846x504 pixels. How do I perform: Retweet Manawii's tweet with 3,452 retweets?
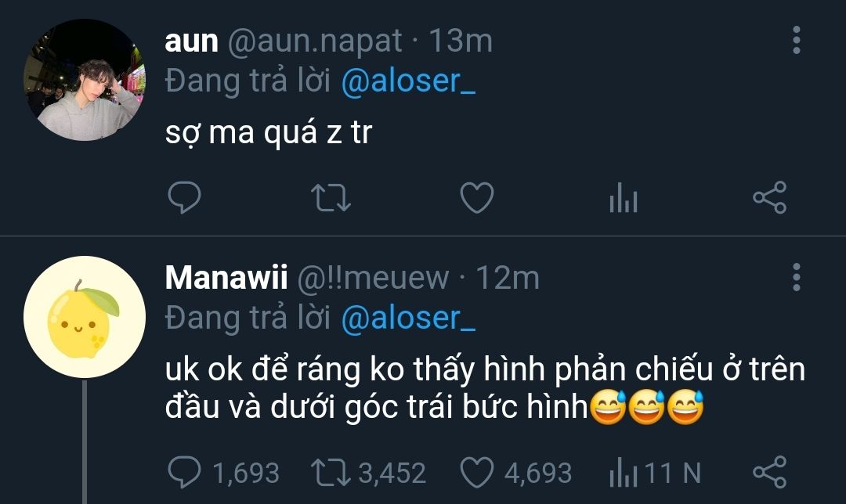click(330, 472)
